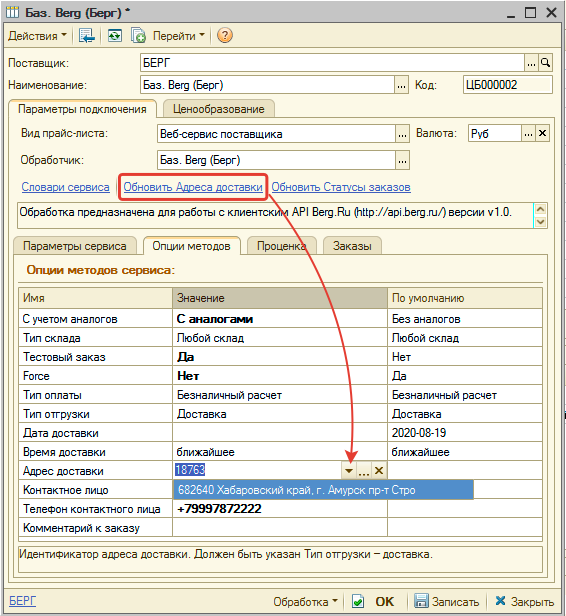This screenshot has height=616, width=566.
Task: Open the Перейти dropdown menu
Action: coord(179,36)
